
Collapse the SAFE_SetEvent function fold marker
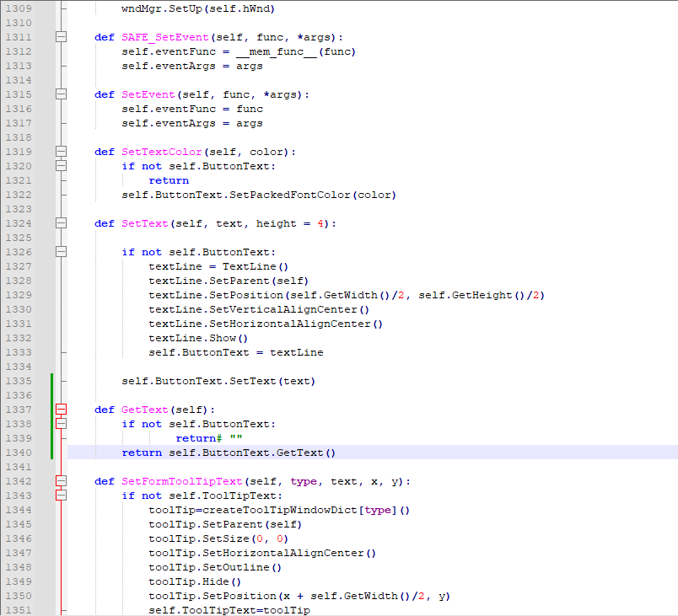(61, 37)
